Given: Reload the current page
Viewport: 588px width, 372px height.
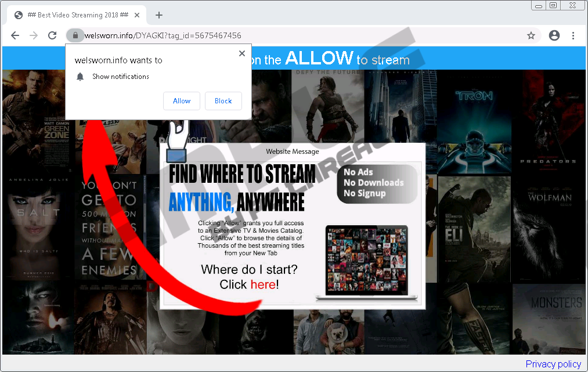Looking at the screenshot, I should [x=52, y=35].
